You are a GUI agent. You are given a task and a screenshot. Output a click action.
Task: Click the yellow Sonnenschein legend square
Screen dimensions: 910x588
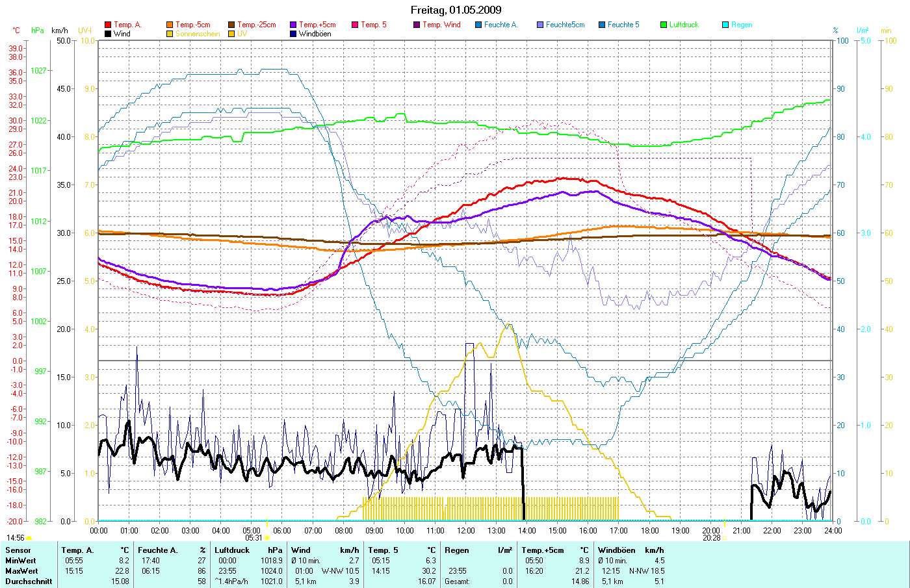tap(170, 34)
